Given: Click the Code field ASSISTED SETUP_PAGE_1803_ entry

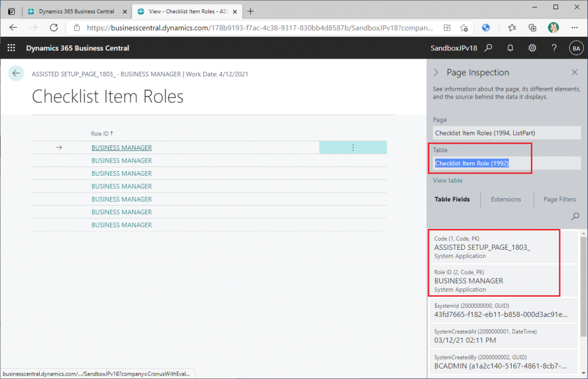Looking at the screenshot, I should click(503, 247).
